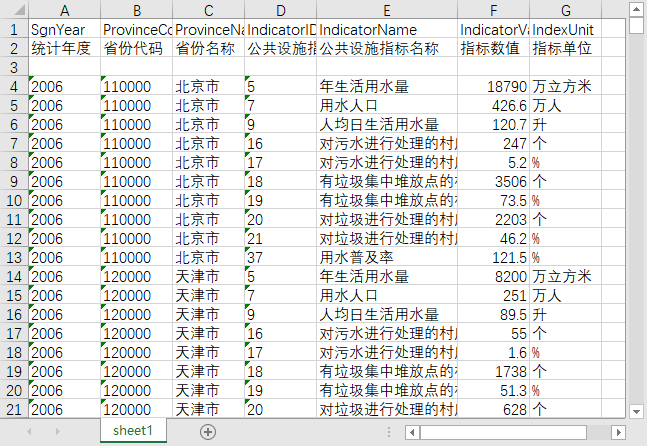Click the horizontal scrollbar thumb
This screenshot has height=446, width=647.
pyautogui.click(x=503, y=432)
